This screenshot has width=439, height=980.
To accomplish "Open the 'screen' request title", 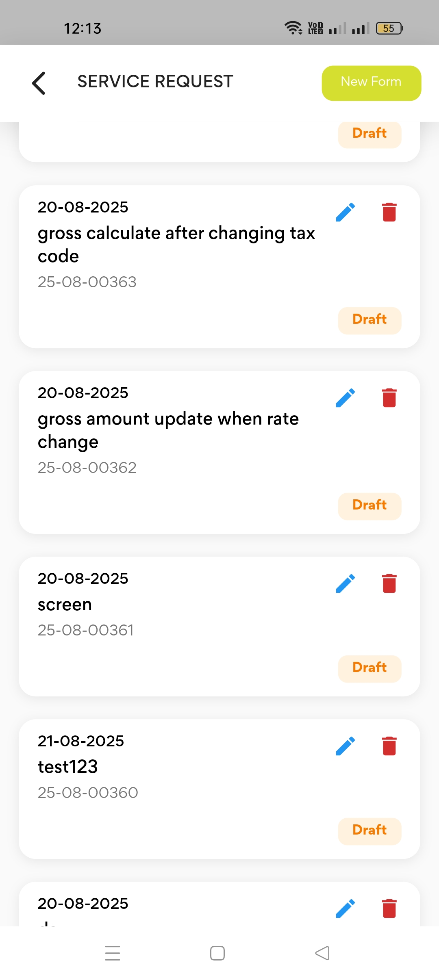I will (x=65, y=605).
